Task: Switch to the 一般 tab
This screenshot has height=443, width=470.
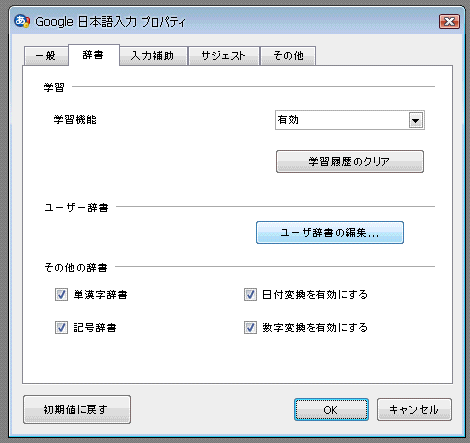Action: 46,56
